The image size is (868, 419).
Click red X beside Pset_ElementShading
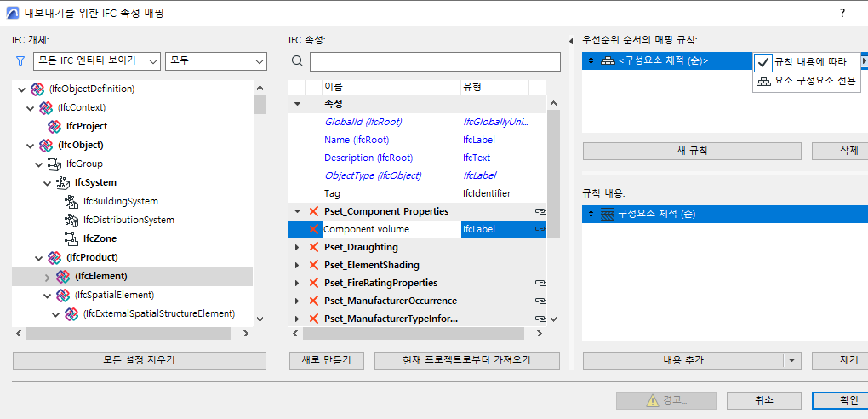click(314, 265)
